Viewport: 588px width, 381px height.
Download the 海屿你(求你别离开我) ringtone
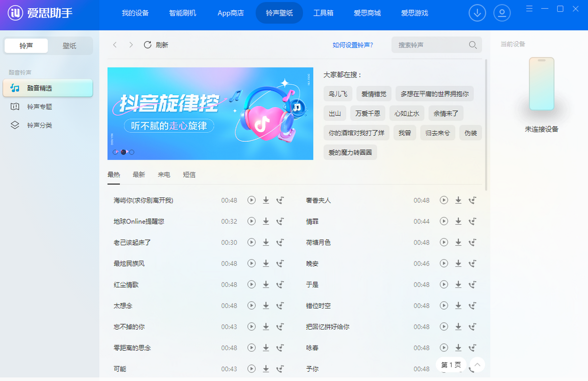pyautogui.click(x=266, y=200)
